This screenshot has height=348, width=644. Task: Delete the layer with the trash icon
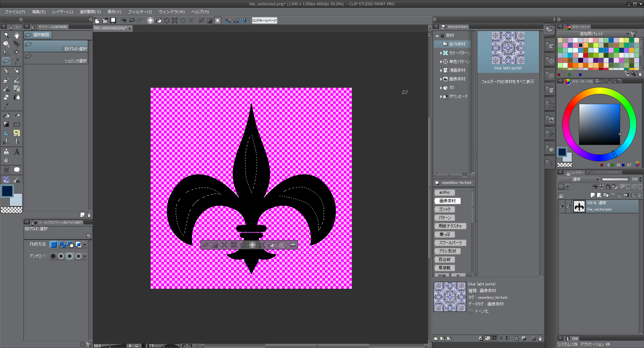639,195
